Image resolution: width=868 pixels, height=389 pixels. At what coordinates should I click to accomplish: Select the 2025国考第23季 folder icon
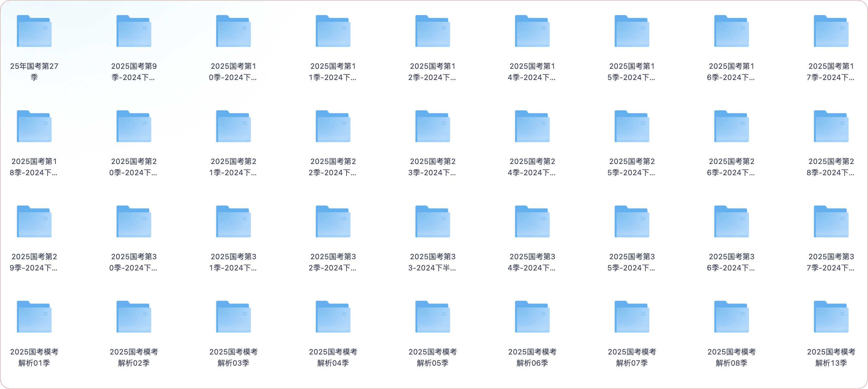433,126
